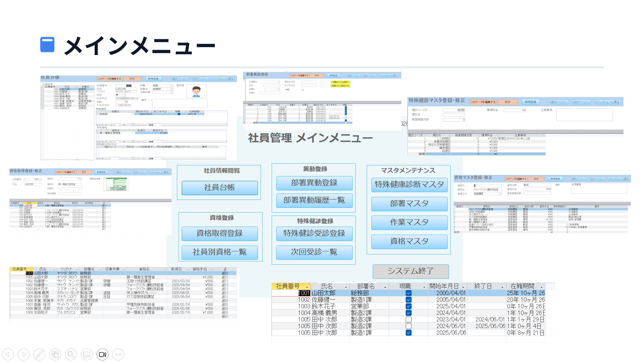The width and height of the screenshot is (644, 362).
Task: Open 社員台帳 from the main menu
Action: (x=219, y=188)
